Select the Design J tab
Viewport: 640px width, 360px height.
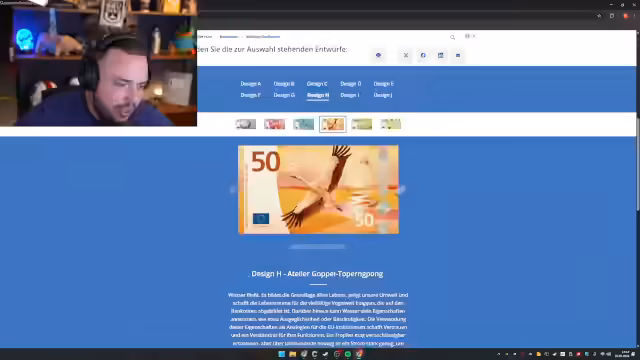click(383, 95)
